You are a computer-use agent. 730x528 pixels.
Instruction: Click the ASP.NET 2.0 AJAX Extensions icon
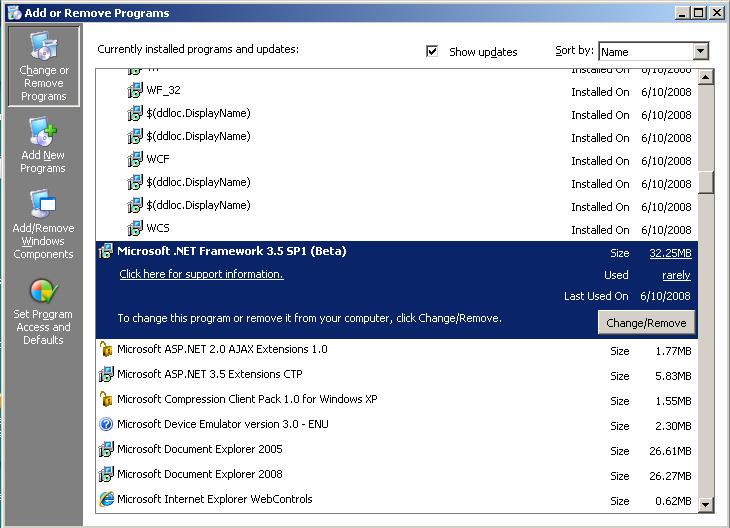pos(106,349)
